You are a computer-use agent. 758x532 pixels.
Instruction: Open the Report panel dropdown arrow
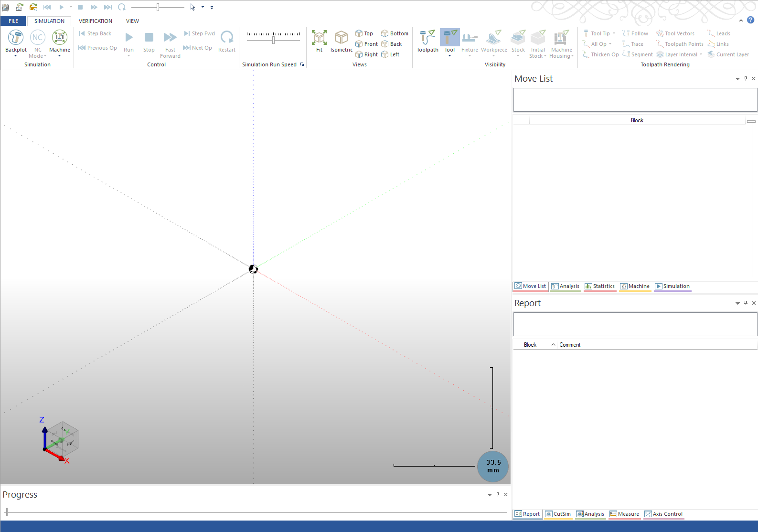click(x=737, y=303)
